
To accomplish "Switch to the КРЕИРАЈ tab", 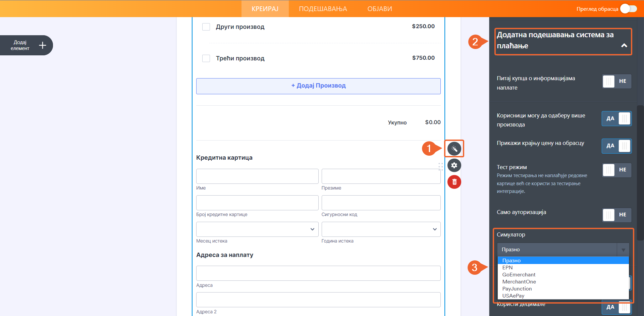I will 265,9.
